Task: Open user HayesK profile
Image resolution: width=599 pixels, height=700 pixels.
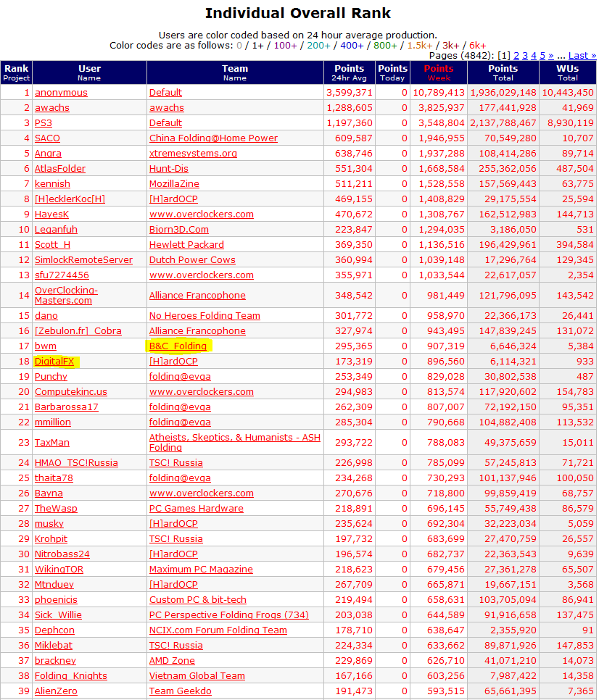Action: (51, 214)
